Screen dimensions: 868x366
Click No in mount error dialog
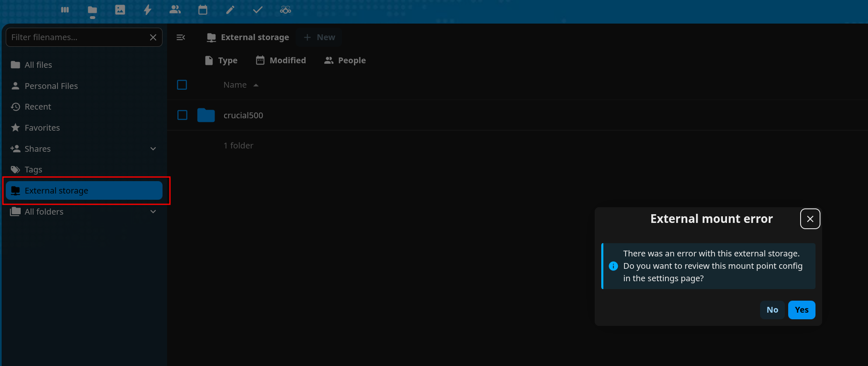coord(772,310)
